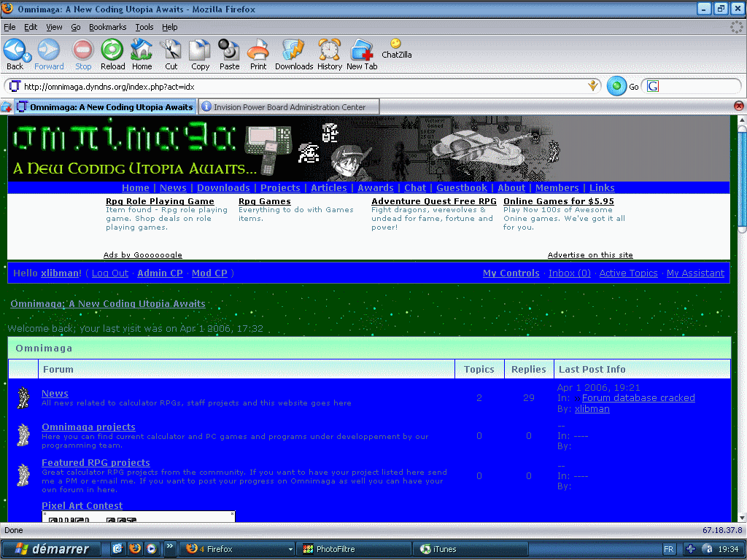Switch to PhotoFiltre in the taskbar
This screenshot has width=747, height=560.
[353, 549]
